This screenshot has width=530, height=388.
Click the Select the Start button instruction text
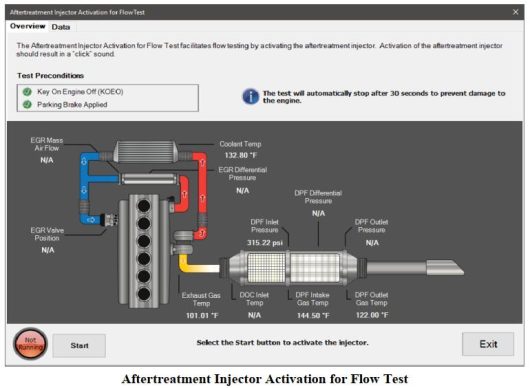pos(282,342)
